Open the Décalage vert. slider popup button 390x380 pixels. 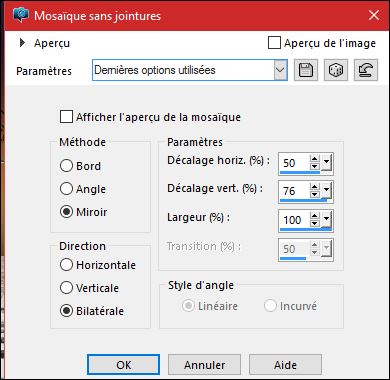[x=326, y=191]
